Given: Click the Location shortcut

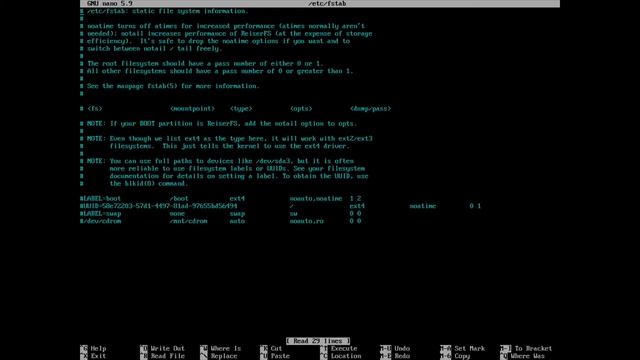Looking at the screenshot, I should coord(341,356).
